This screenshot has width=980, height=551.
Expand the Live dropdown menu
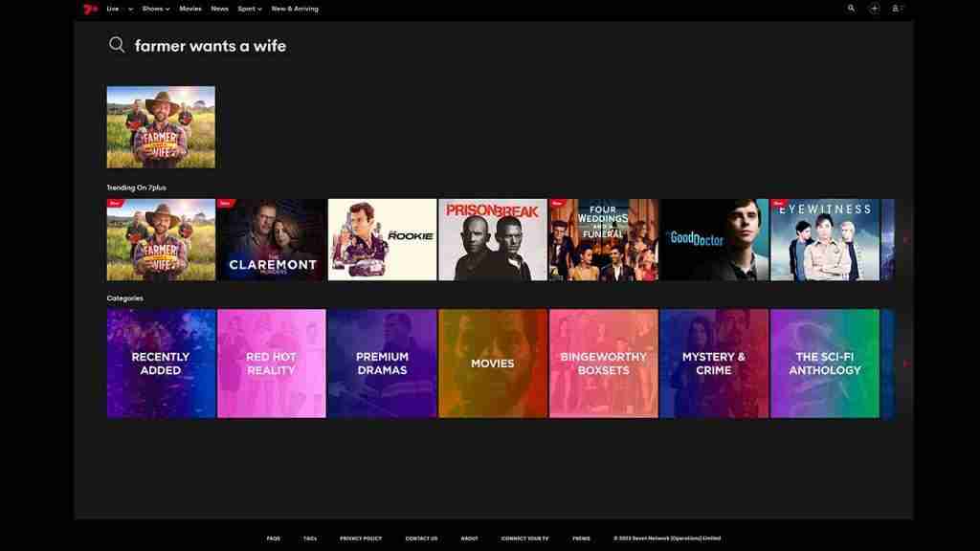coord(120,9)
